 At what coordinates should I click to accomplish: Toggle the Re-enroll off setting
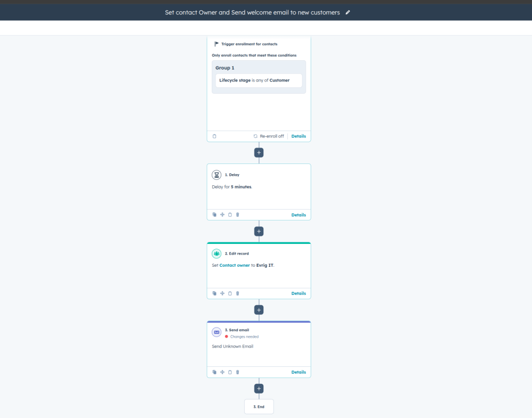coord(269,136)
